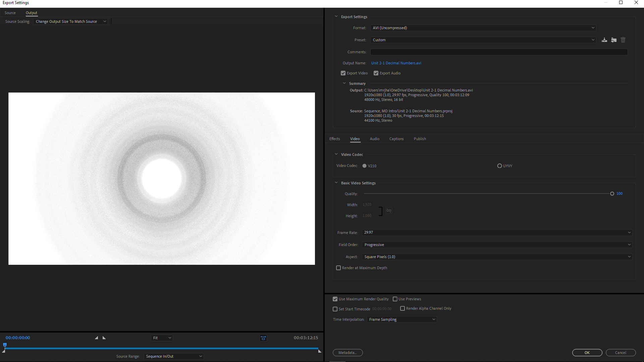Open Unit 2-1 Decimal Numbers.avi output name link
This screenshot has width=644, height=362.
tap(396, 63)
